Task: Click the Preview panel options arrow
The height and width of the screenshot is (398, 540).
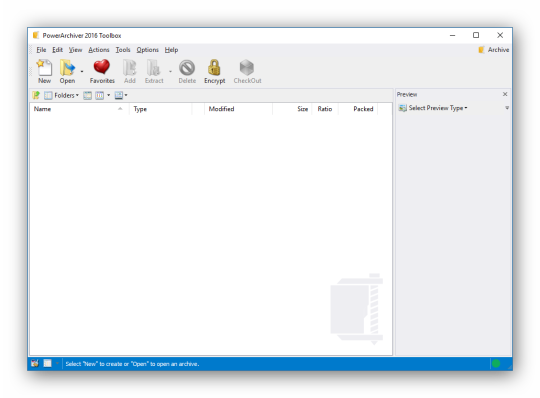Action: [507, 108]
